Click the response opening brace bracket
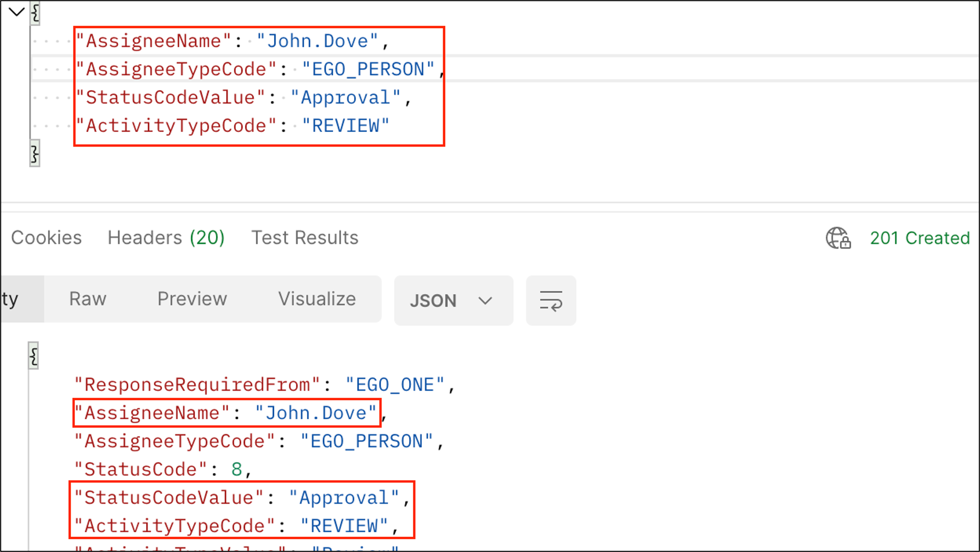The image size is (980, 552). pyautogui.click(x=34, y=355)
